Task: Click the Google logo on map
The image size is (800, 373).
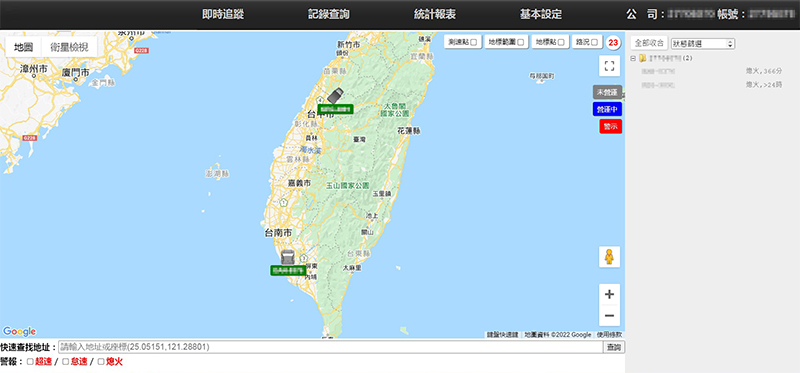Action: pos(19,332)
